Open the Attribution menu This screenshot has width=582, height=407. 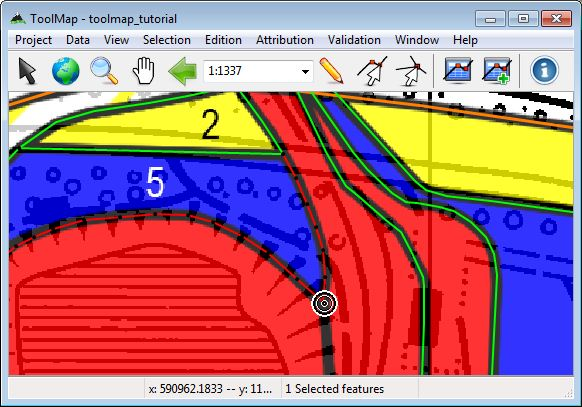pyautogui.click(x=285, y=40)
